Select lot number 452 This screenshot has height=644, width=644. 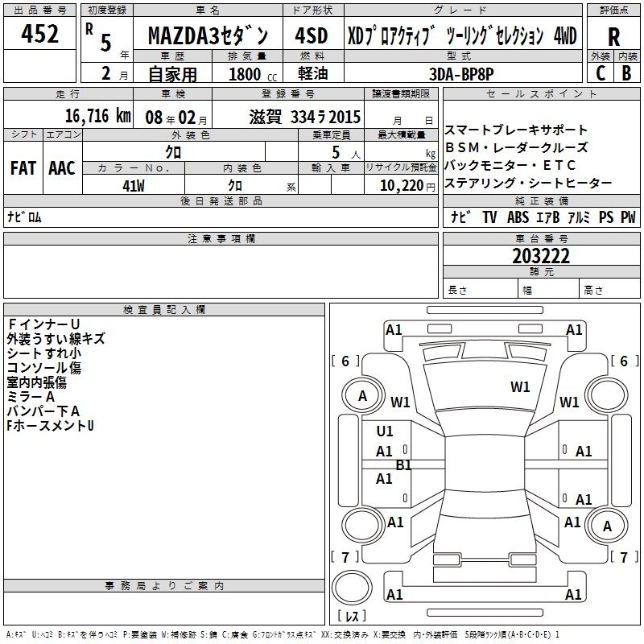coord(40,34)
